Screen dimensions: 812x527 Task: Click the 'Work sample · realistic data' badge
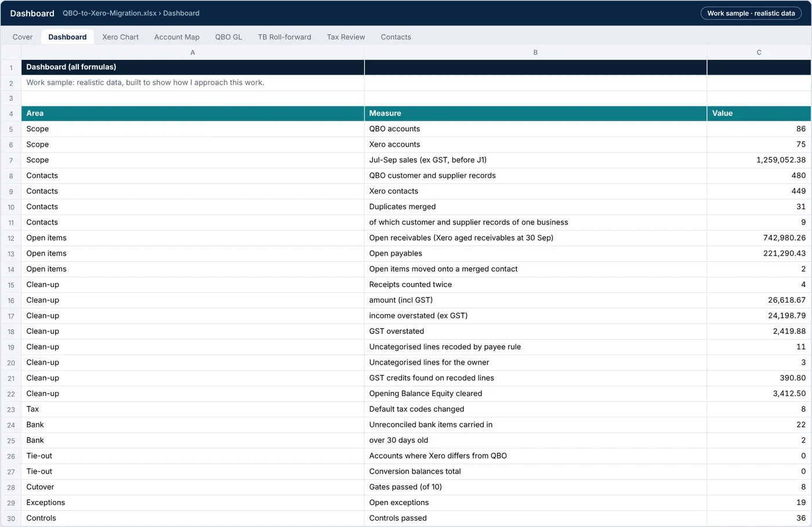[751, 13]
